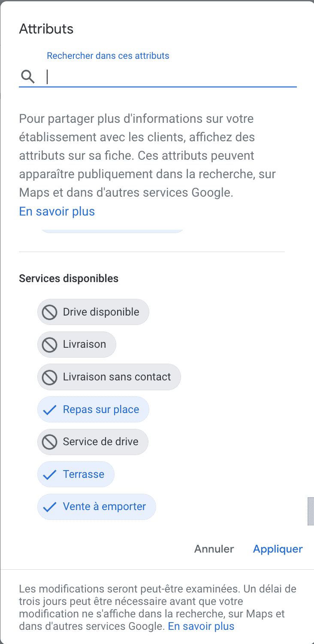Click the prohibited icon beside Livraison sans contact
The height and width of the screenshot is (644, 314).
click(50, 377)
